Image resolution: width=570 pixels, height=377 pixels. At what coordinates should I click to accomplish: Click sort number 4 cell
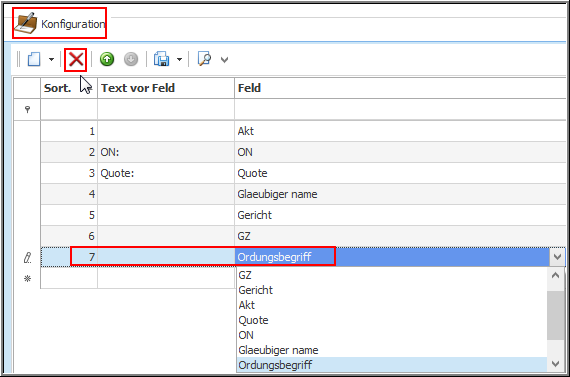[69, 194]
